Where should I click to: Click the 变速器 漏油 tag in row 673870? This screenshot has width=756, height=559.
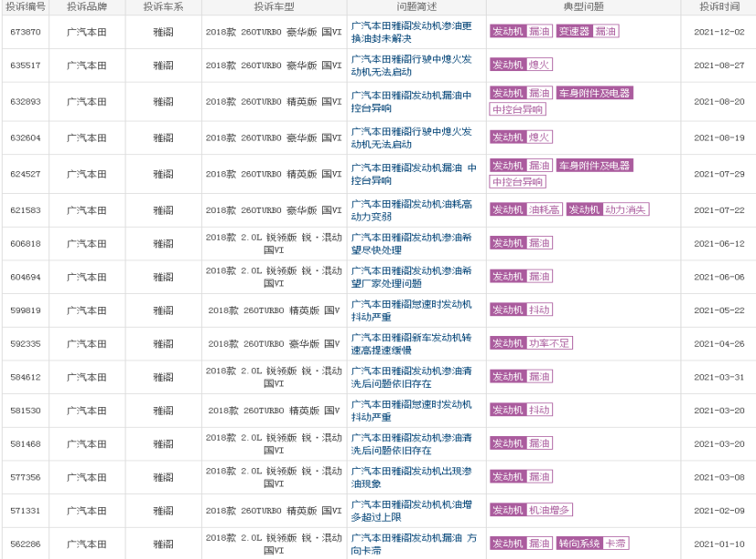click(x=588, y=31)
